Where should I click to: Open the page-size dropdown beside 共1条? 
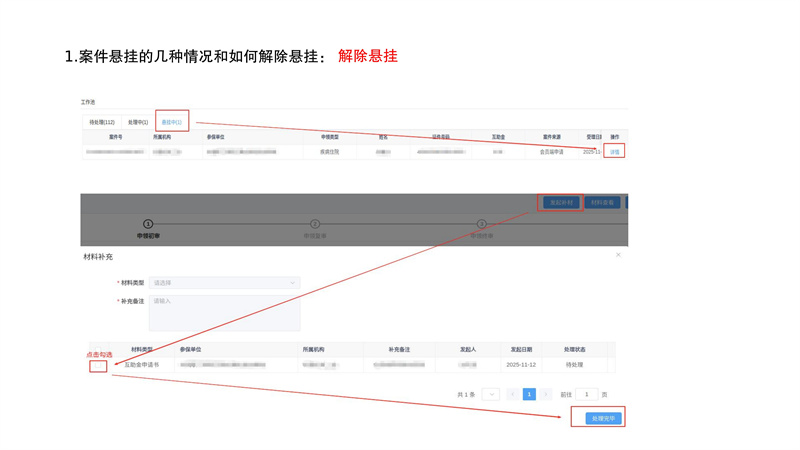pyautogui.click(x=490, y=395)
